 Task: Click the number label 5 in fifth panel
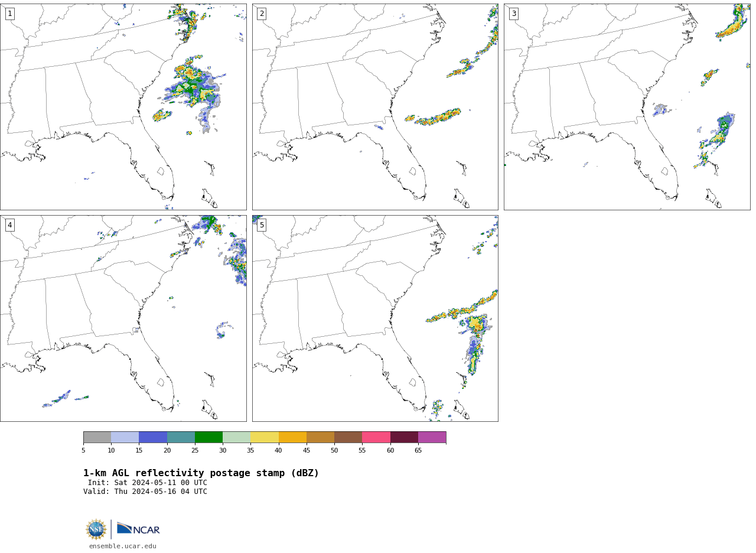pyautogui.click(x=262, y=225)
